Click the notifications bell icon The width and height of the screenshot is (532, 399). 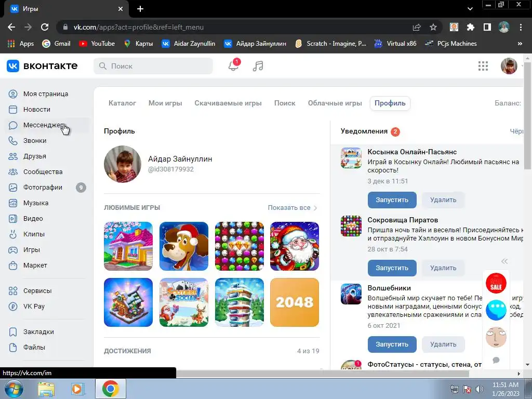click(233, 66)
